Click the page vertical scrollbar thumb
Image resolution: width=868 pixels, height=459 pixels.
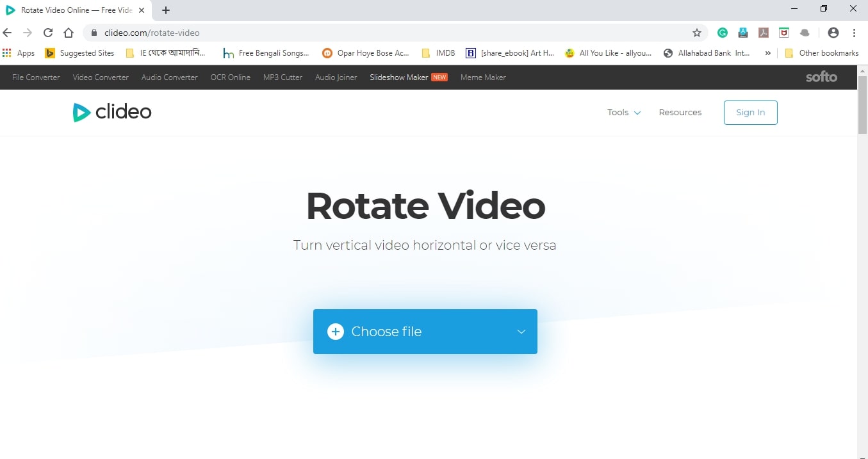pyautogui.click(x=863, y=104)
